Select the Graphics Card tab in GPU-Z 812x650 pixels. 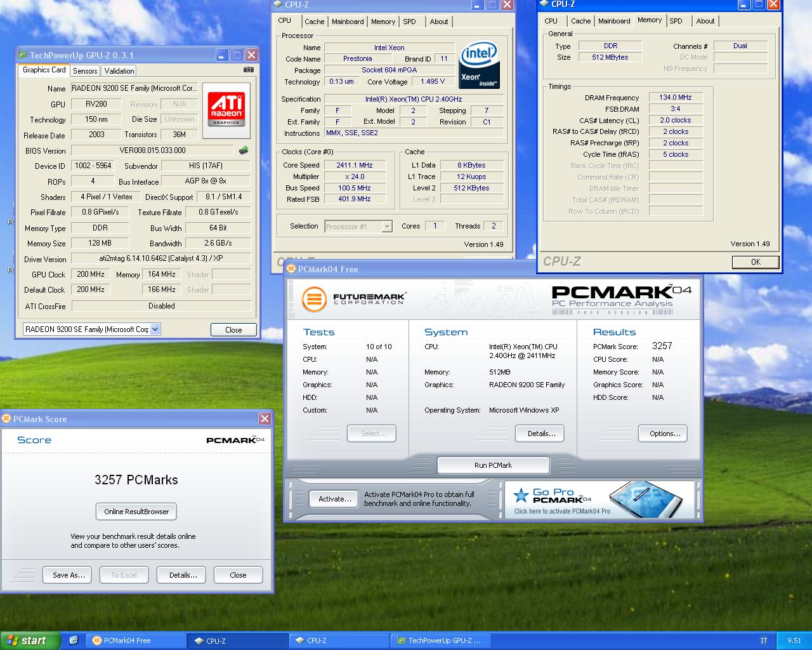click(44, 70)
